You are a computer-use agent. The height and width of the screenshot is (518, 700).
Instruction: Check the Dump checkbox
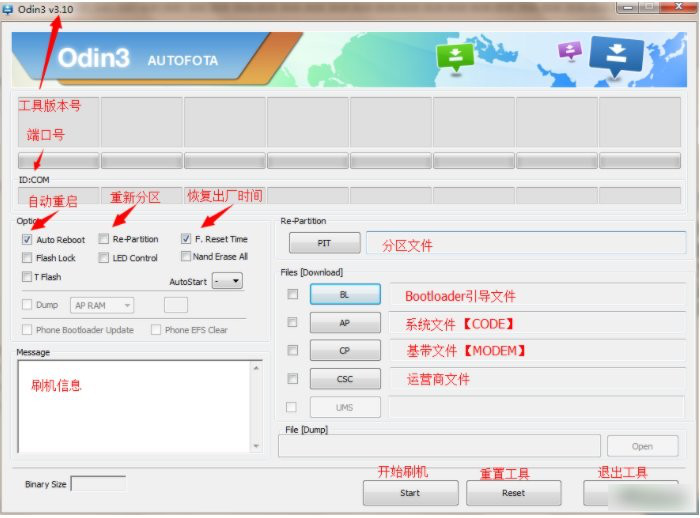27,305
